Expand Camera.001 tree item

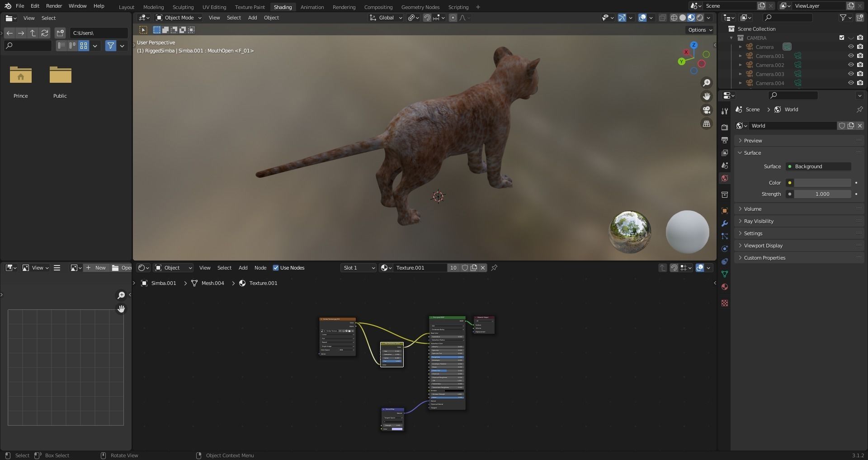tap(740, 56)
